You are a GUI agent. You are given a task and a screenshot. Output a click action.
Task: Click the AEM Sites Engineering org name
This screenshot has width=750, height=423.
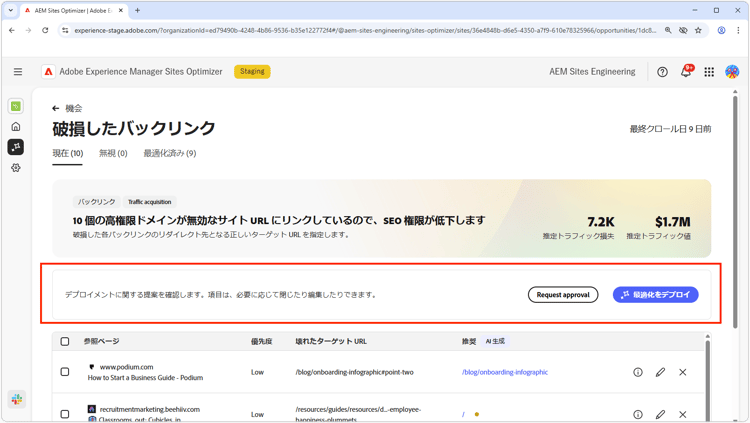click(592, 72)
